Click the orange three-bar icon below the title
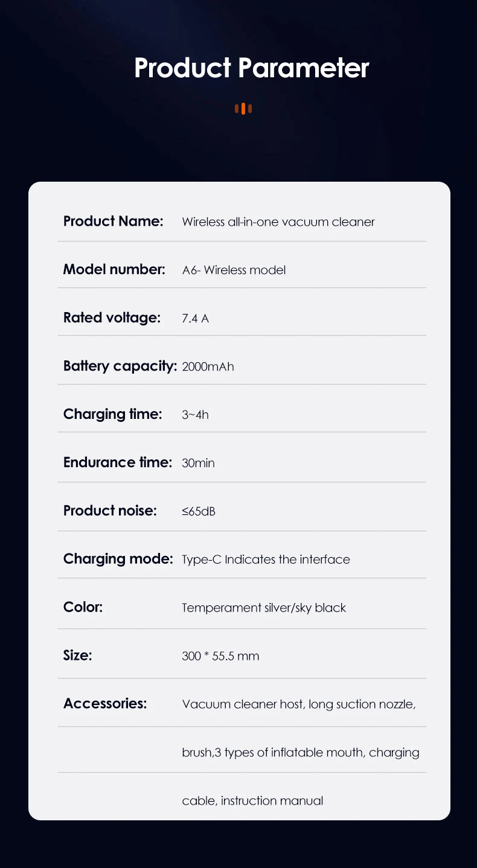Image resolution: width=477 pixels, height=868 pixels. pyautogui.click(x=243, y=109)
